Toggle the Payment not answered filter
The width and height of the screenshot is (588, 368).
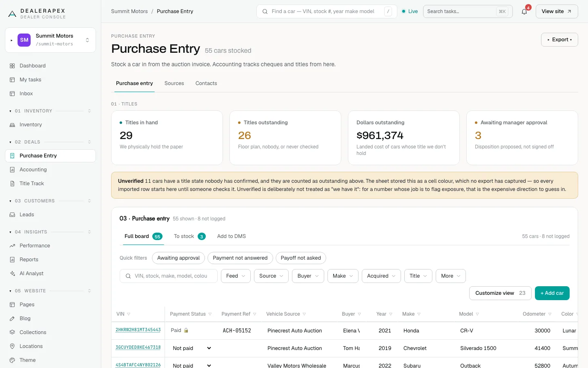pyautogui.click(x=240, y=258)
